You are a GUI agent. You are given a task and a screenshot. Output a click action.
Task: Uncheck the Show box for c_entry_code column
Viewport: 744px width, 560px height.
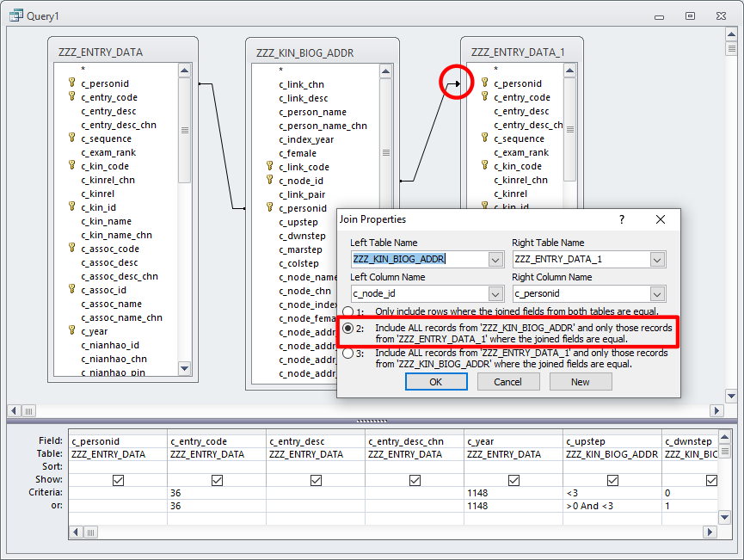pyautogui.click(x=217, y=480)
